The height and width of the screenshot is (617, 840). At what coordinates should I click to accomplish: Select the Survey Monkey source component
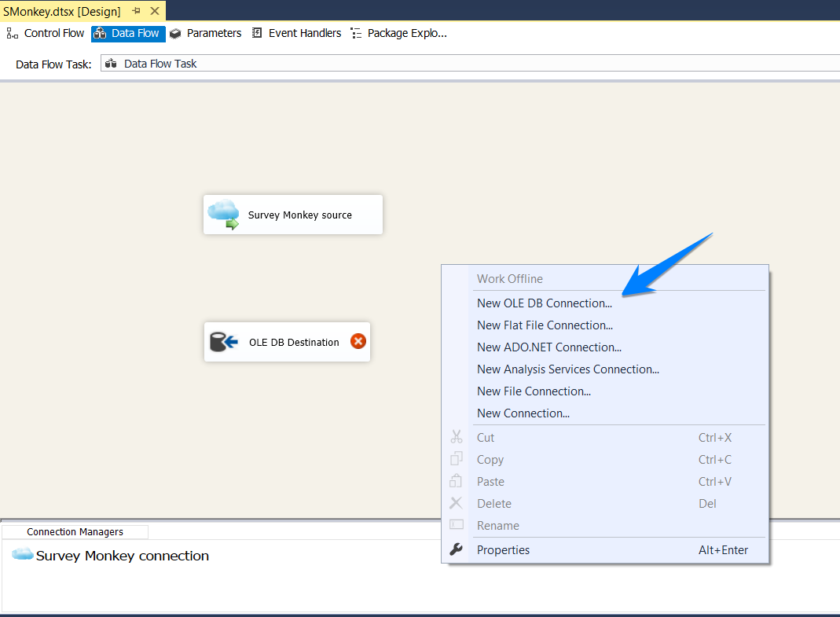(x=293, y=215)
